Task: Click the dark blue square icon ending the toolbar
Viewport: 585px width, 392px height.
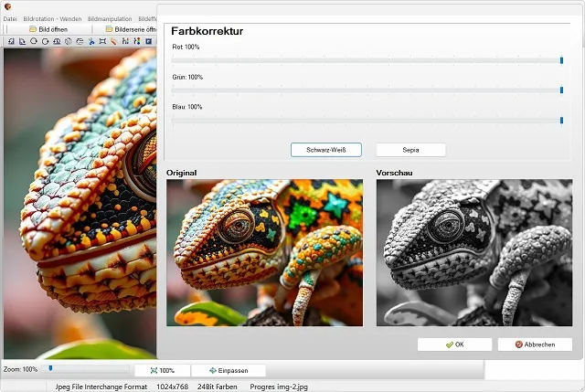Action: tap(148, 41)
